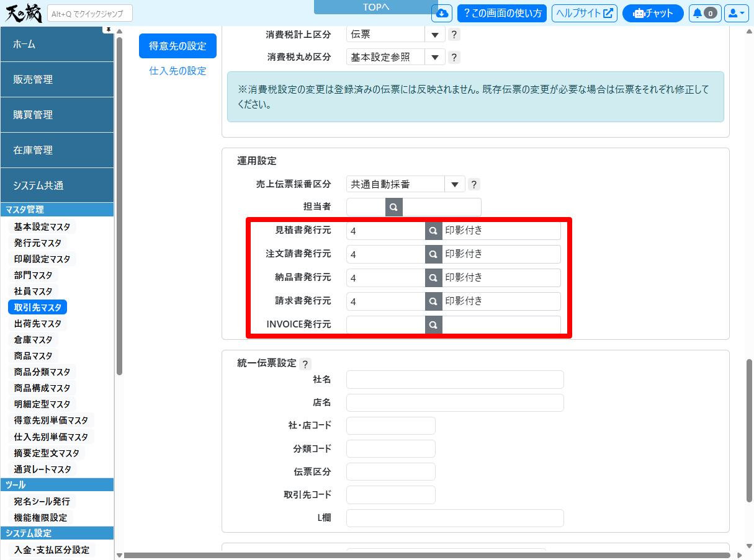Open the user account menu icon
Viewport: 754px width, 560px height.
(737, 13)
